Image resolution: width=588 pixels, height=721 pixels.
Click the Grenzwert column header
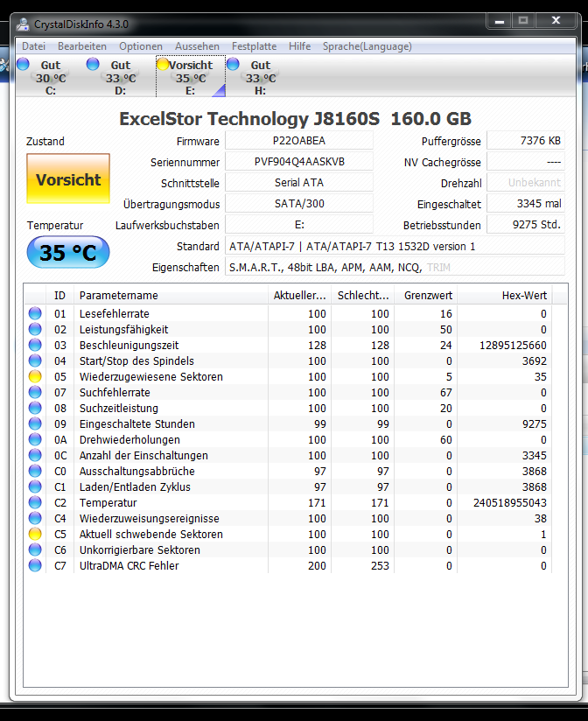pos(426,295)
